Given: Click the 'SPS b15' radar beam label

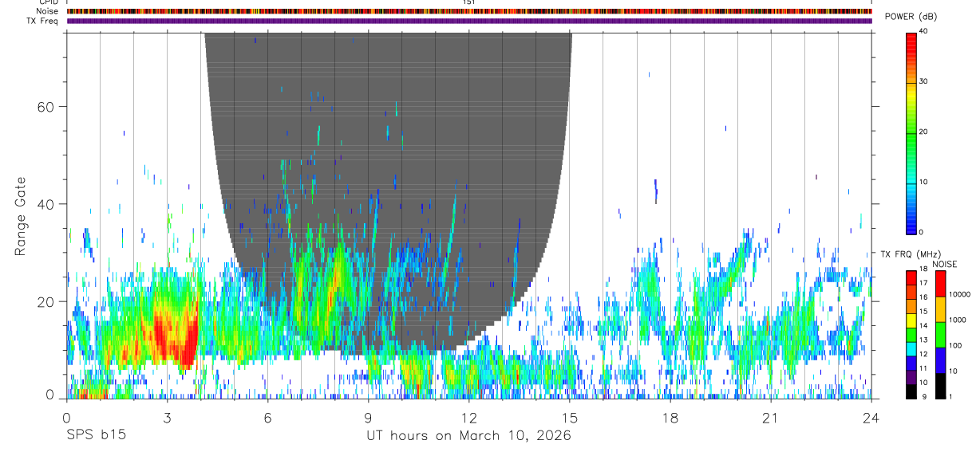Looking at the screenshot, I should (x=95, y=436).
